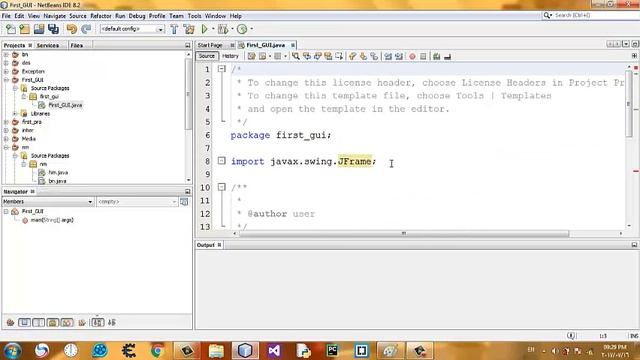Click Find Previous Occurrence editor icon
Viewport: 640px width, 360px height.
[307, 56]
